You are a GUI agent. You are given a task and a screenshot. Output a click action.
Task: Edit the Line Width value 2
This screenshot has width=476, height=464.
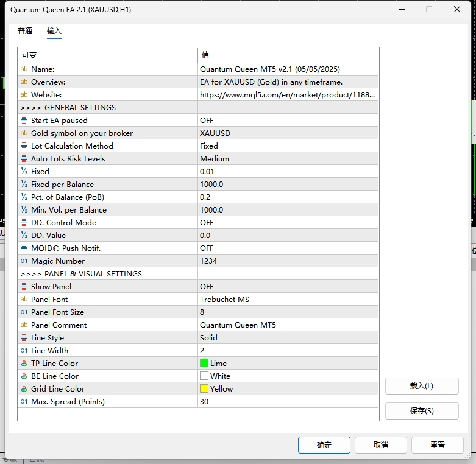(288, 351)
